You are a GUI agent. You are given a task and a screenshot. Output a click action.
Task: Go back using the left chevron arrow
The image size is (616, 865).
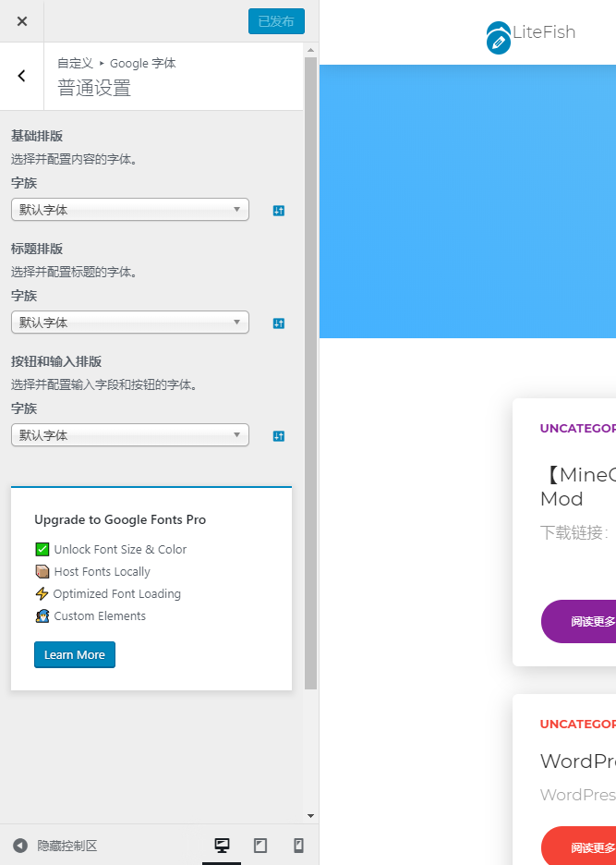pos(21,76)
